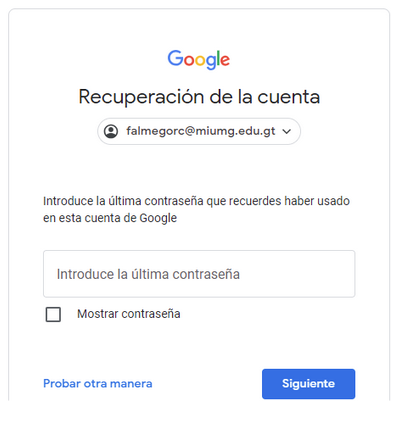Click the Mostrar contraseña label text
Image resolution: width=404 pixels, height=421 pixels.
point(129,314)
